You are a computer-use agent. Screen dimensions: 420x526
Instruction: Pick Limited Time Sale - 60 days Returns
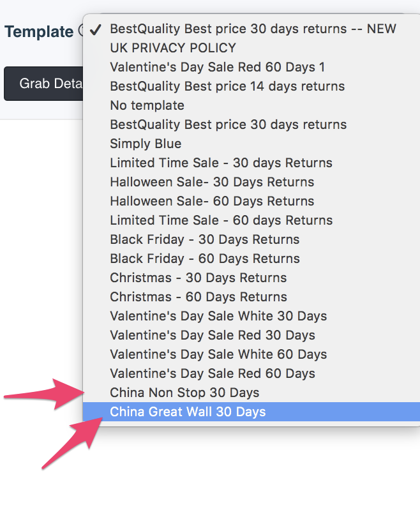(x=251, y=220)
